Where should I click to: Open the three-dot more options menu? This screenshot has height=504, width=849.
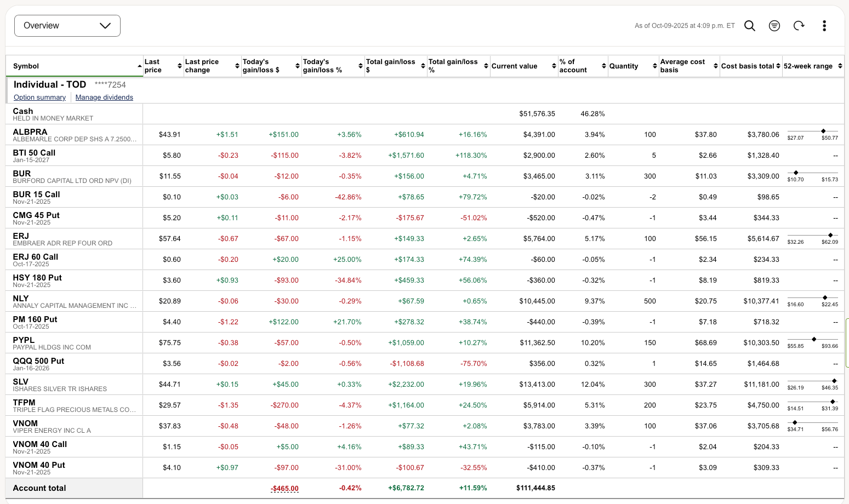[824, 26]
